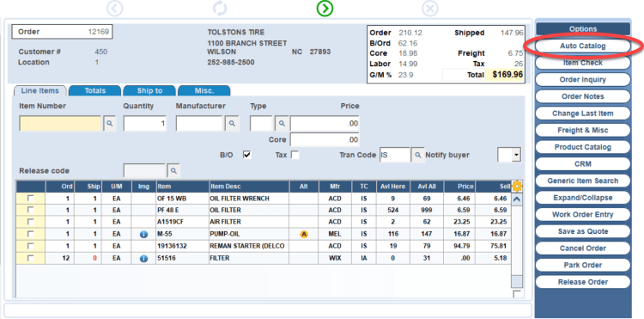
Task: Click the Item Desc column header
Action: tap(249, 187)
